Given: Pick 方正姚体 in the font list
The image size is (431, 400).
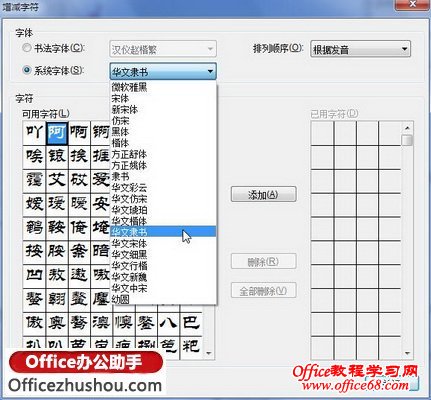Looking at the screenshot, I should tap(163, 165).
